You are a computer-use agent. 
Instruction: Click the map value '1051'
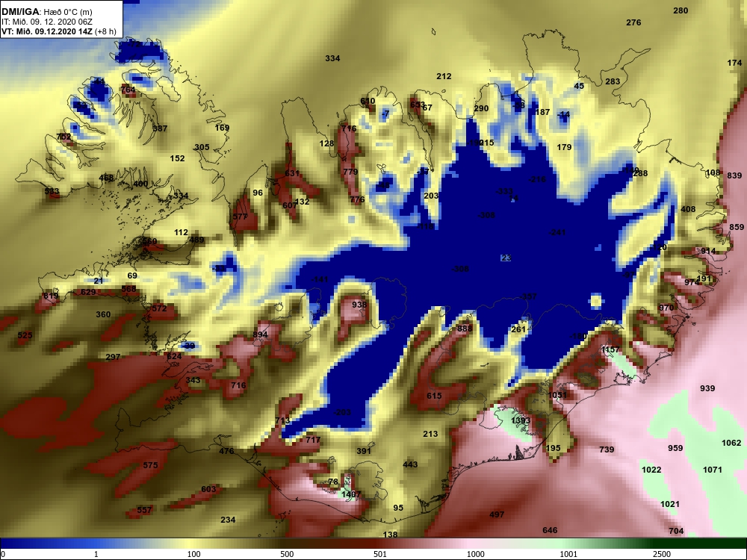click(557, 395)
